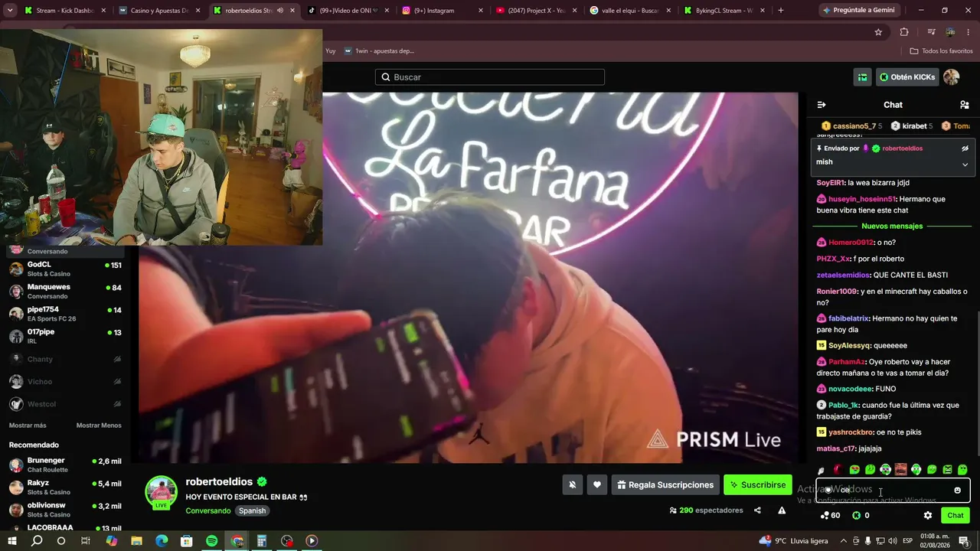The height and width of the screenshot is (551, 980).
Task: Open Windows Start menu
Action: tap(12, 541)
